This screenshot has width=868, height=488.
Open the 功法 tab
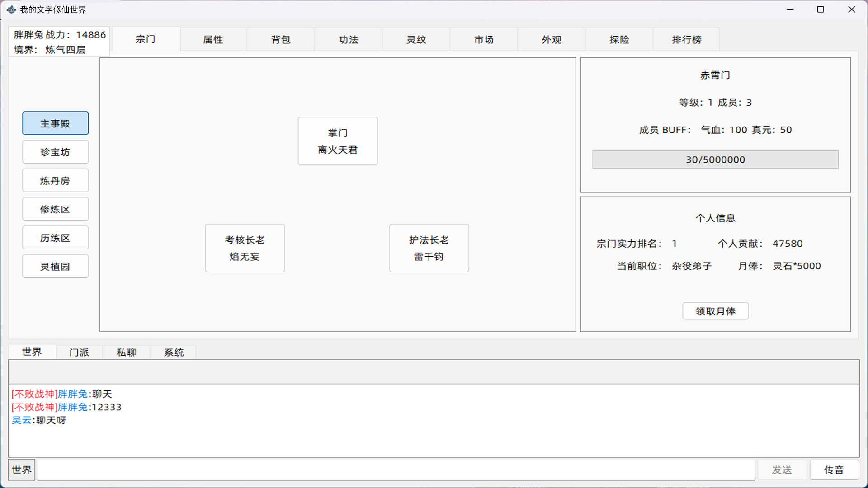click(x=348, y=39)
